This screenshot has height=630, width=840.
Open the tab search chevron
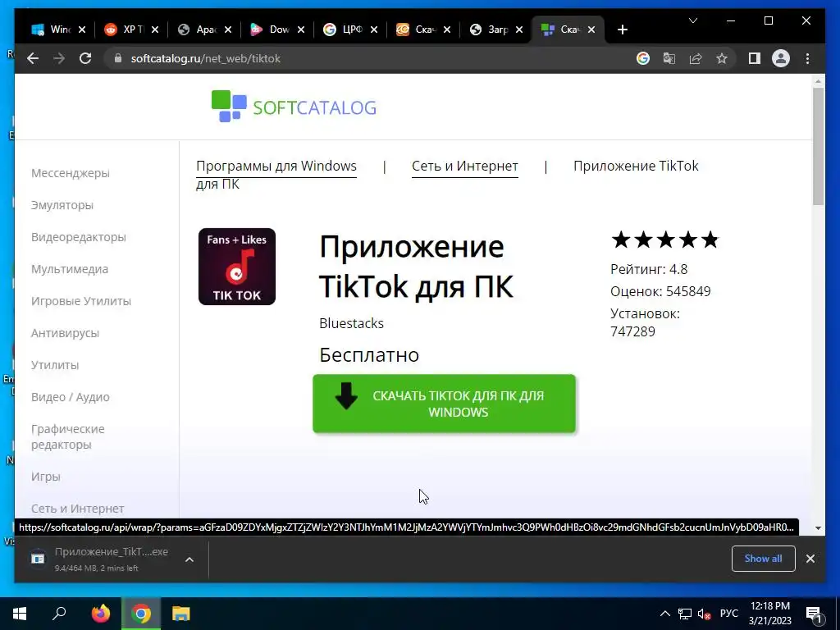click(x=692, y=21)
